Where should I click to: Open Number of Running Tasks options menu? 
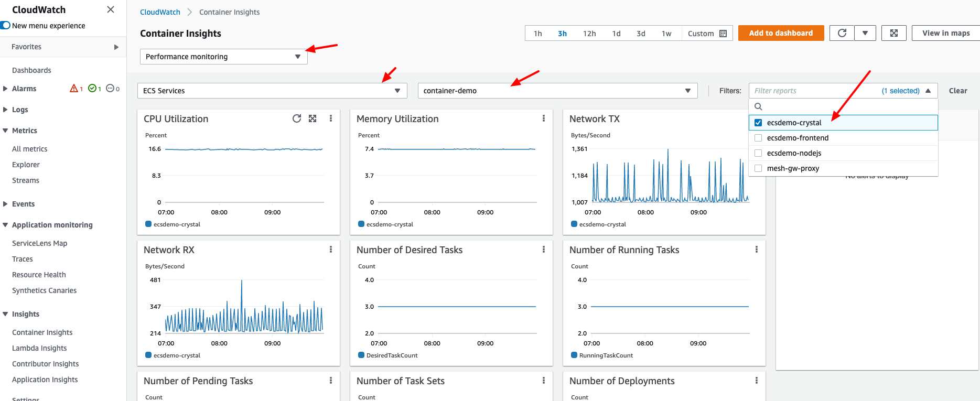click(757, 250)
